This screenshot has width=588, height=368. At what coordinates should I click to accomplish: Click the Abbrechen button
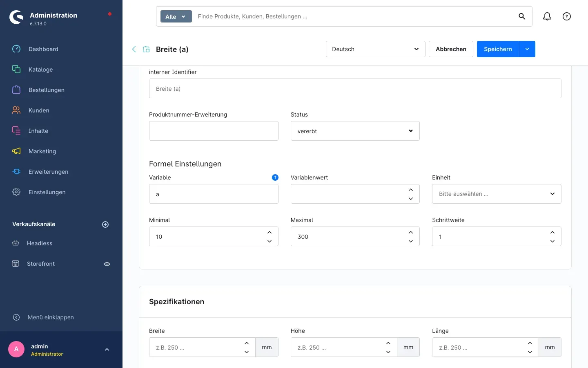coord(451,49)
